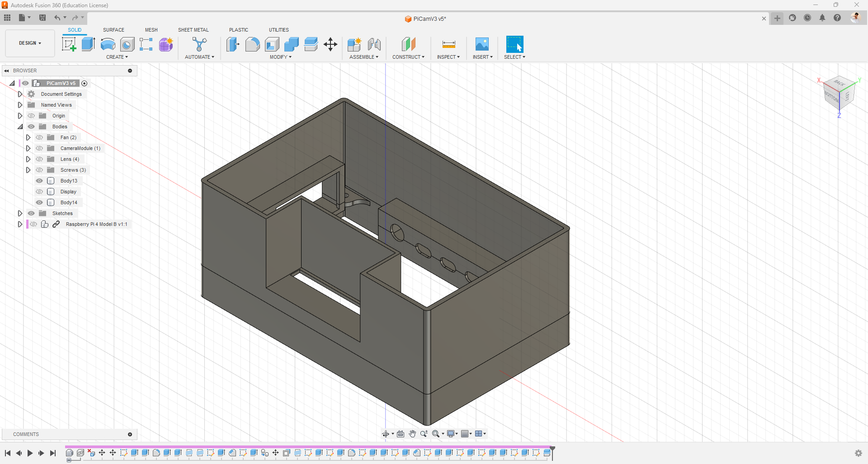This screenshot has width=868, height=464.
Task: Open the INSPECT menu label
Action: [x=448, y=57]
